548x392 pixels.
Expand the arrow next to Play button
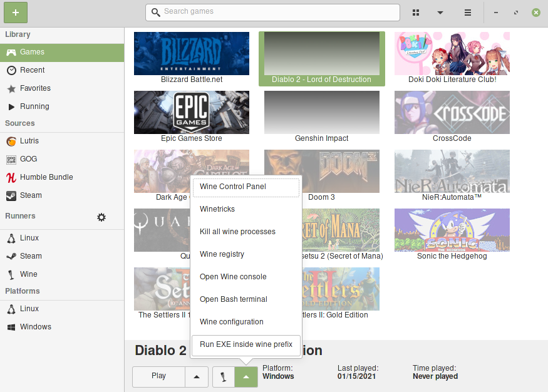[x=197, y=376]
